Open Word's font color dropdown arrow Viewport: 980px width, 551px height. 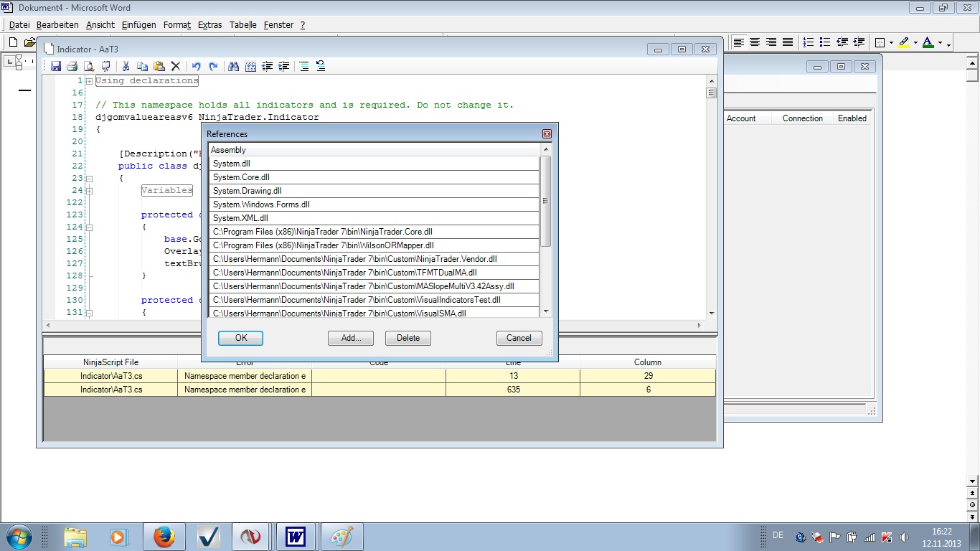pyautogui.click(x=940, y=42)
